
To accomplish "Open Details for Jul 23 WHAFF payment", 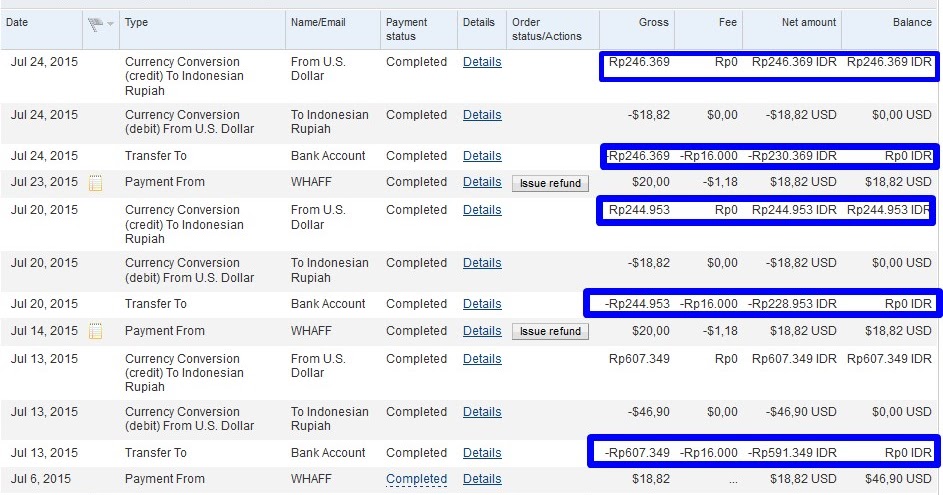I will (x=482, y=182).
